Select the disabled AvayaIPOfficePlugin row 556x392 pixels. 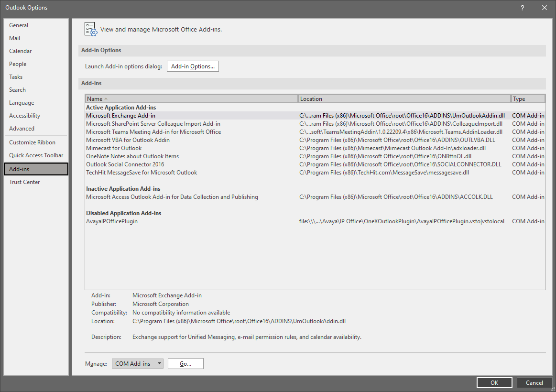(315, 221)
